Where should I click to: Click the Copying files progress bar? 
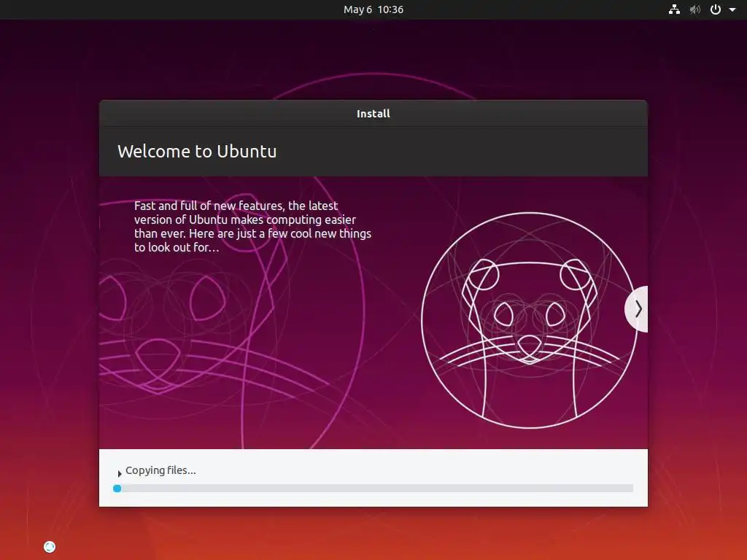373,488
